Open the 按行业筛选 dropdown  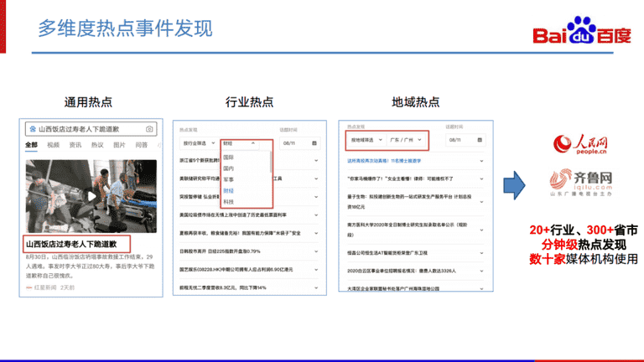tap(199, 143)
